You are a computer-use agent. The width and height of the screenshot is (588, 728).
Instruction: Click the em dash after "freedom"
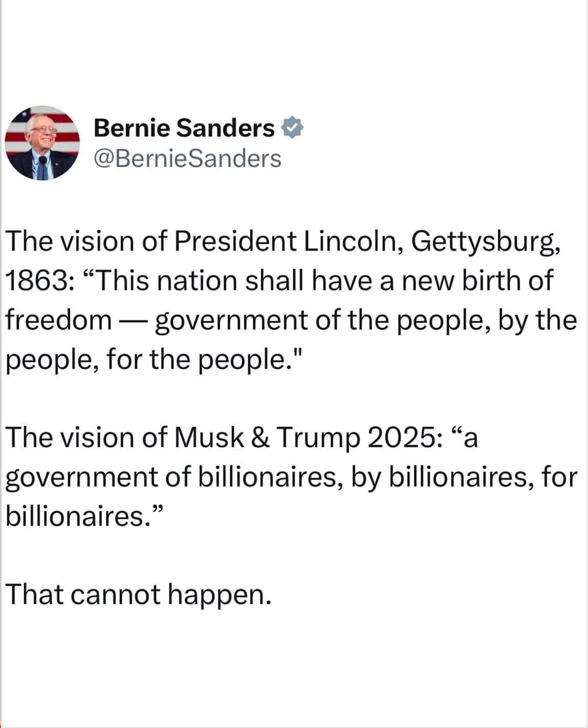(x=133, y=321)
